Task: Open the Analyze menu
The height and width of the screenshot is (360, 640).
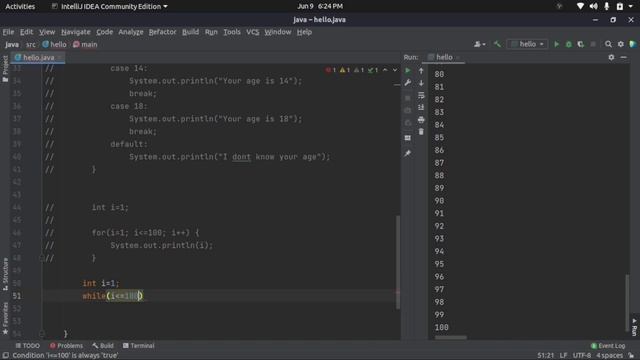Action: click(131, 32)
